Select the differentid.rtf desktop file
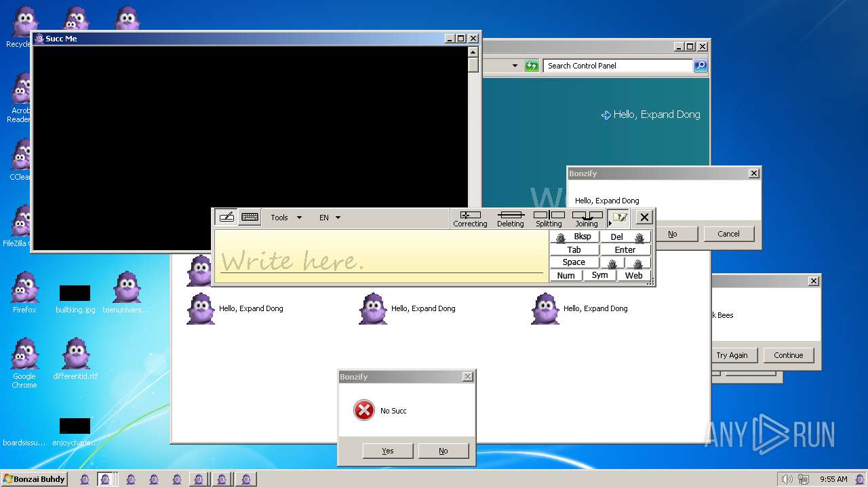The height and width of the screenshot is (488, 868). pos(75,359)
